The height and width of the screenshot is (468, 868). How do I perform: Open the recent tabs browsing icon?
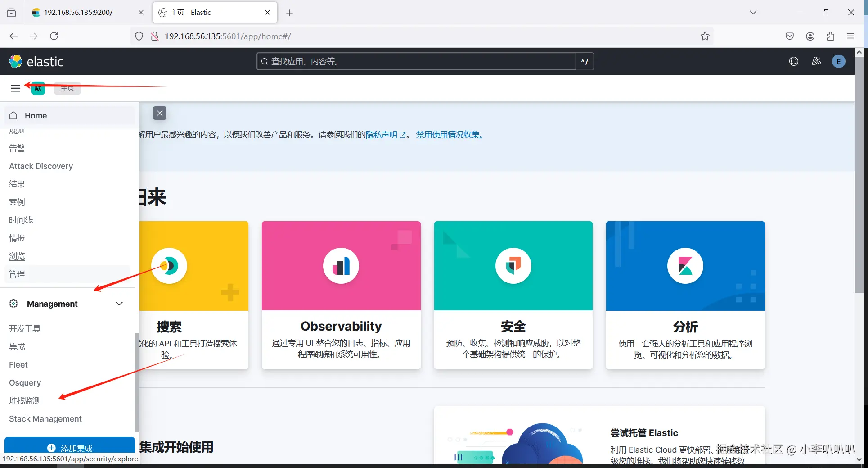[x=11, y=13]
